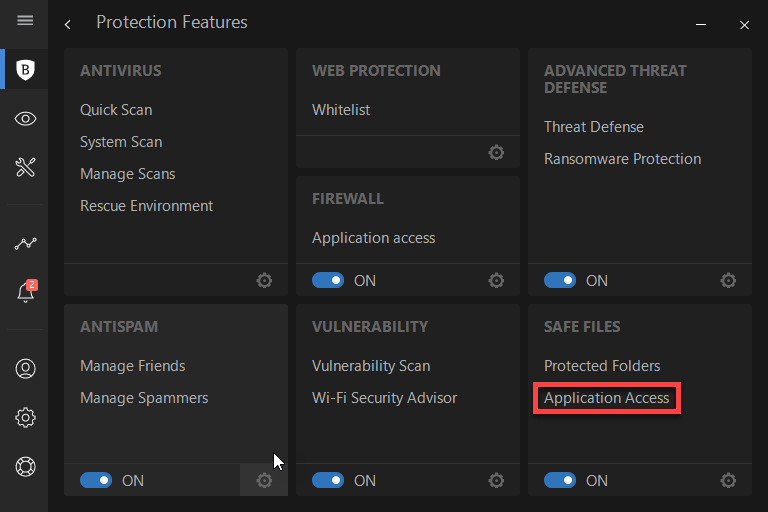The image size is (768, 512).
Task: Select Wi-Fi Security Advisor
Action: tap(384, 398)
